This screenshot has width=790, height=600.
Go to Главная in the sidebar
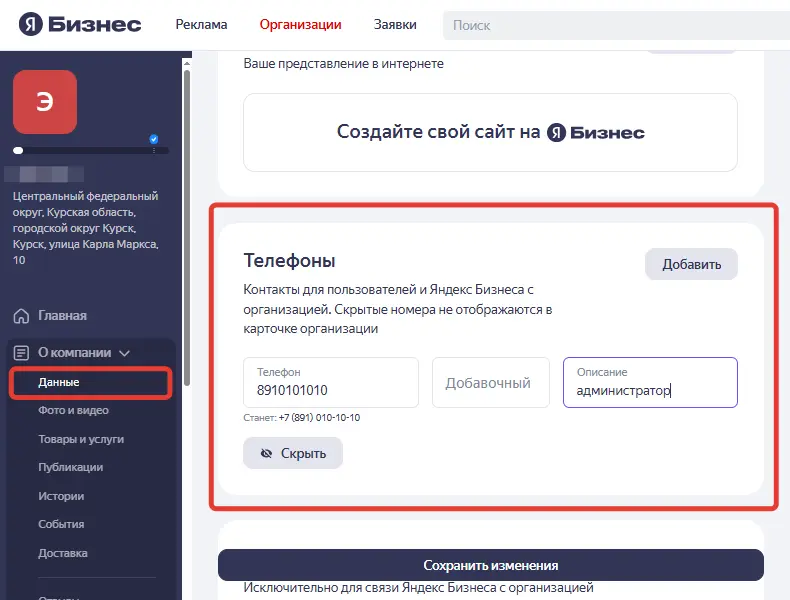(x=62, y=316)
